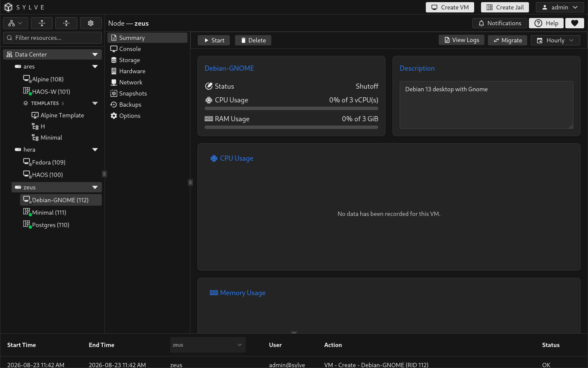Open the tree view mode dropdown

pos(16,23)
